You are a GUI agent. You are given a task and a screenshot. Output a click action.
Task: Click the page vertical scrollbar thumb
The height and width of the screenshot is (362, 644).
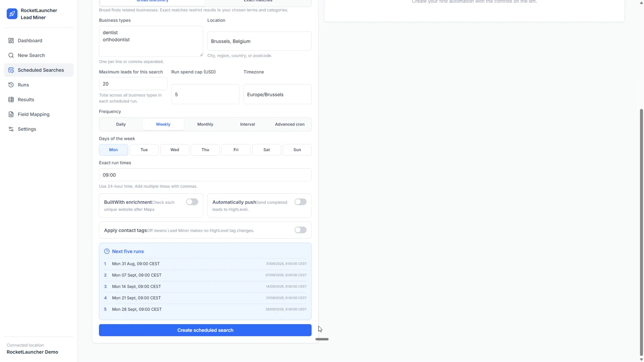coord(641,232)
